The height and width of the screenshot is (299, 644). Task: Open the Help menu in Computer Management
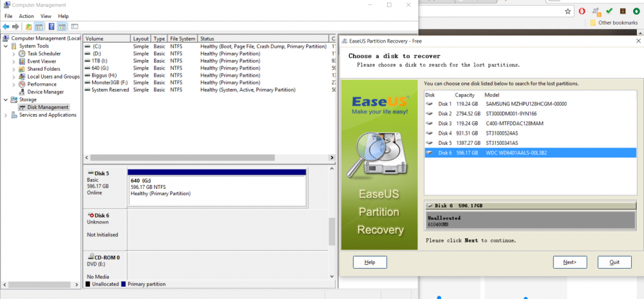click(x=63, y=16)
